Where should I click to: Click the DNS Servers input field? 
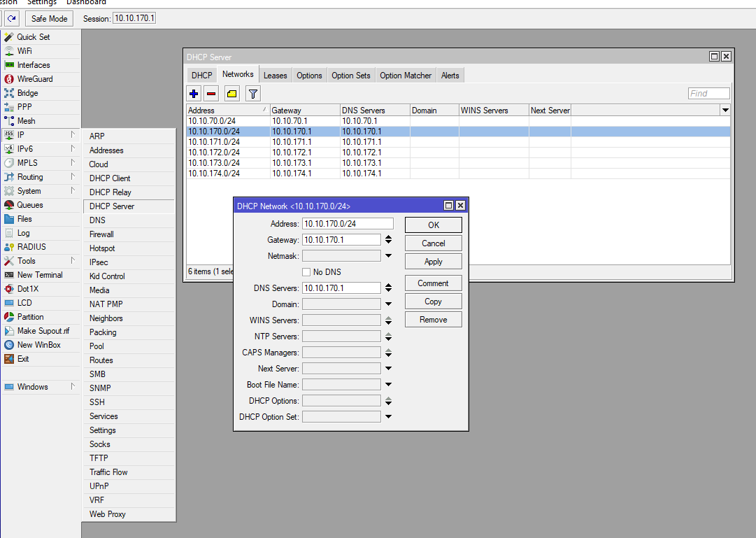click(341, 288)
